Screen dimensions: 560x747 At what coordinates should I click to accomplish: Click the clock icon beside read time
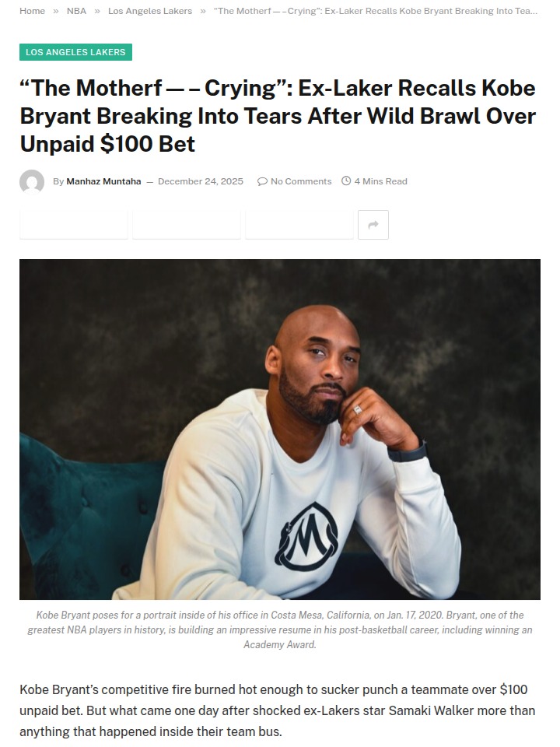point(346,181)
